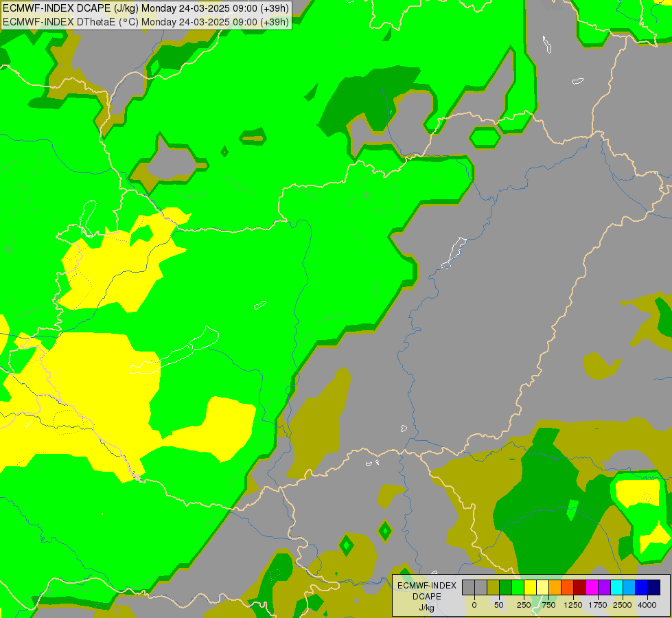Select the cyan legend swatch before 2500
The height and width of the screenshot is (618, 672).
[616, 587]
